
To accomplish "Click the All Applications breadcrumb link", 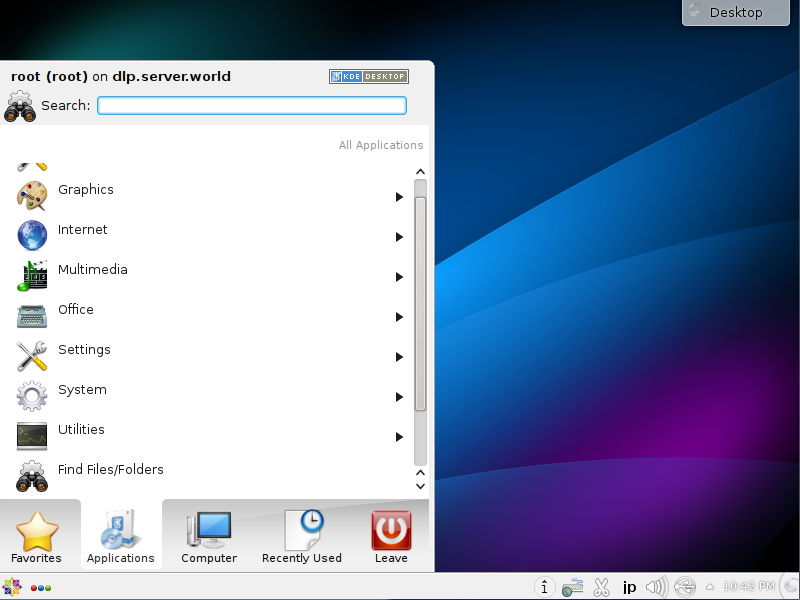I will coord(381,144).
